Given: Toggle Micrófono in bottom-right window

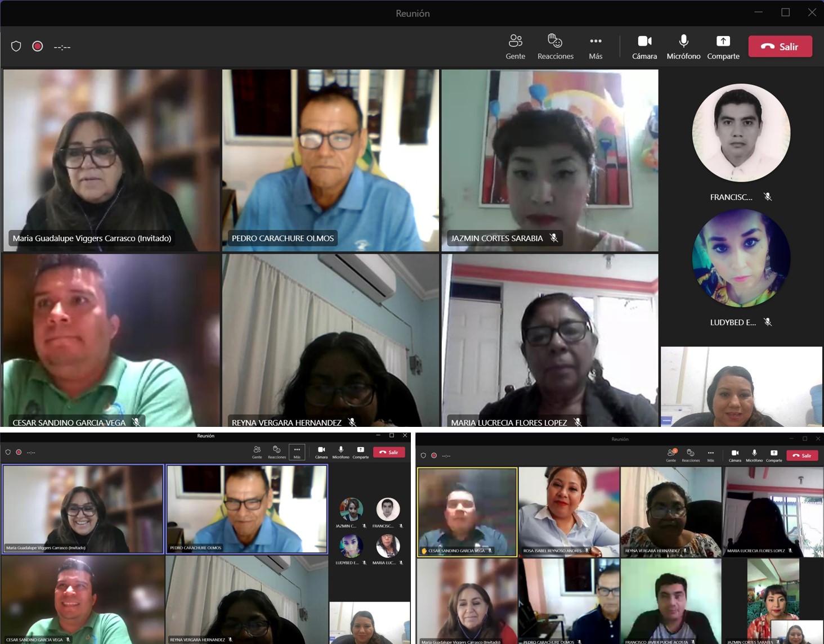Looking at the screenshot, I should [754, 456].
